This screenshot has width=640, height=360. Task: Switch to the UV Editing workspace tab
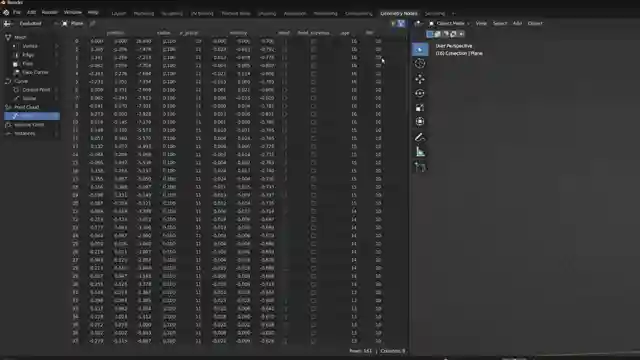pos(202,13)
